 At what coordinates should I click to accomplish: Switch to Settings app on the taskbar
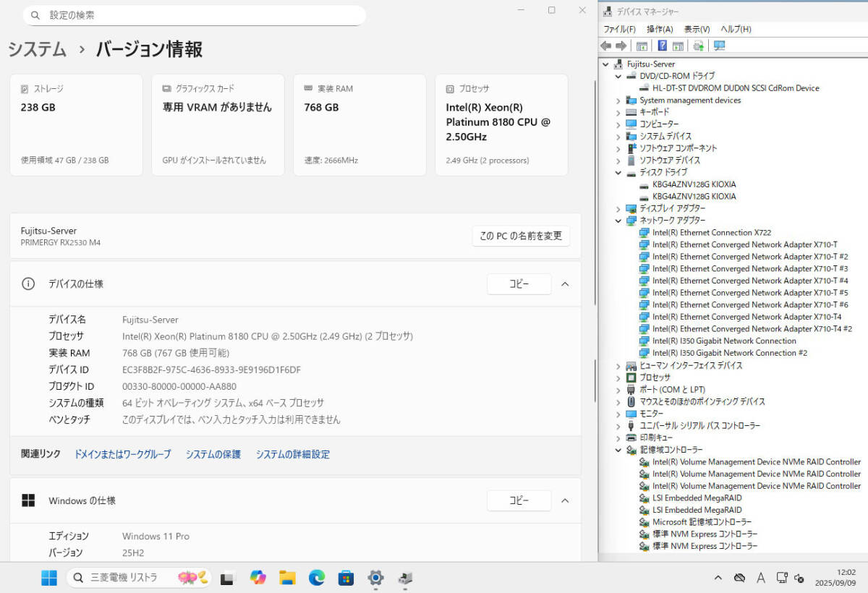(375, 578)
